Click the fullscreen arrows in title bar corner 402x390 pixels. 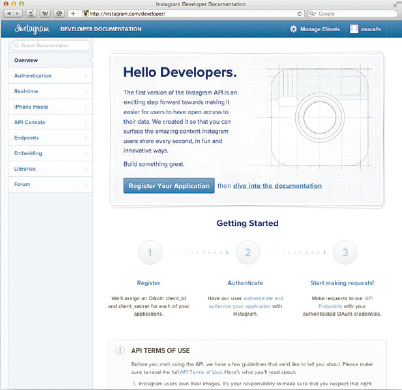click(x=398, y=4)
